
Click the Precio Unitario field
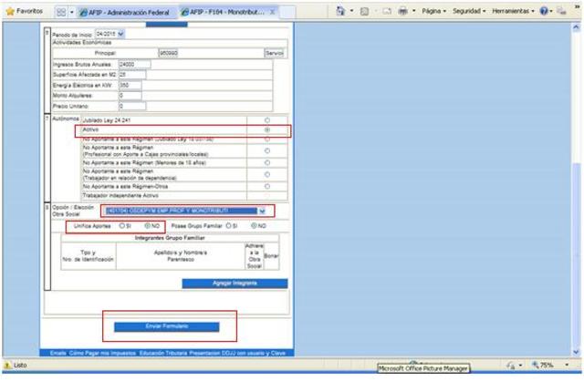(132, 106)
